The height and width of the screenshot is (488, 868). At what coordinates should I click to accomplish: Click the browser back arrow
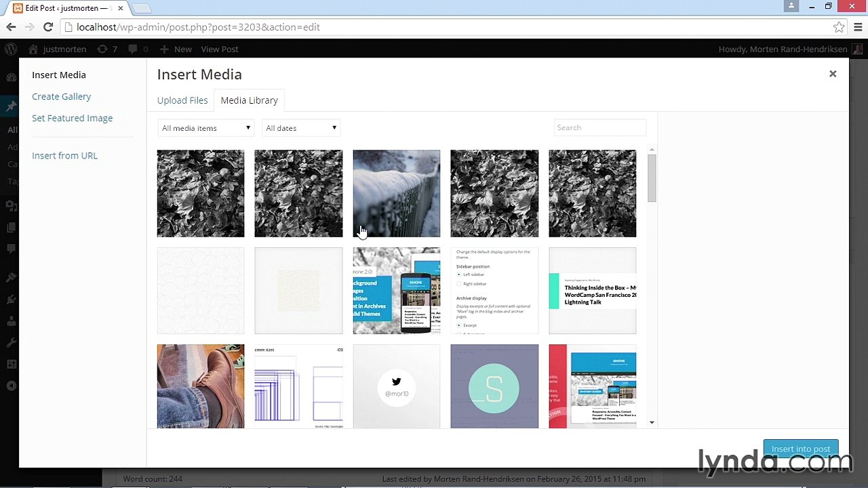point(12,27)
